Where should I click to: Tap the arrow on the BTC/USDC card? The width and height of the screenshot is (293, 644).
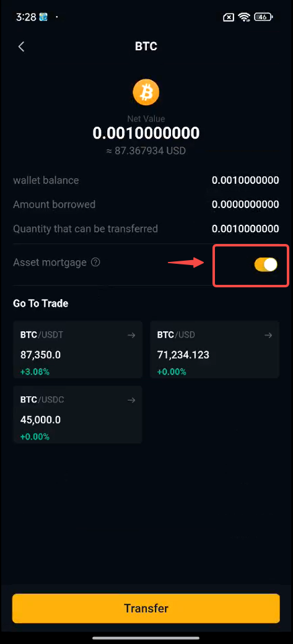131,400
